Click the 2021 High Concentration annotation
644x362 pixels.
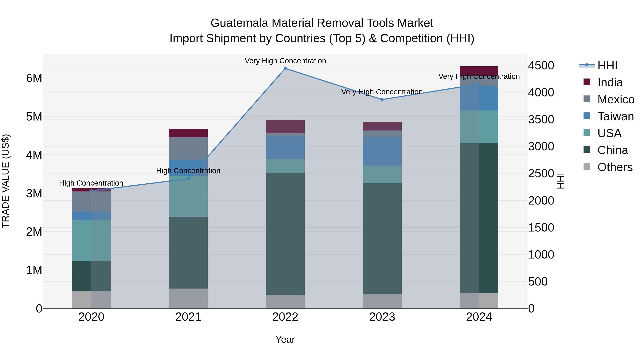(188, 171)
